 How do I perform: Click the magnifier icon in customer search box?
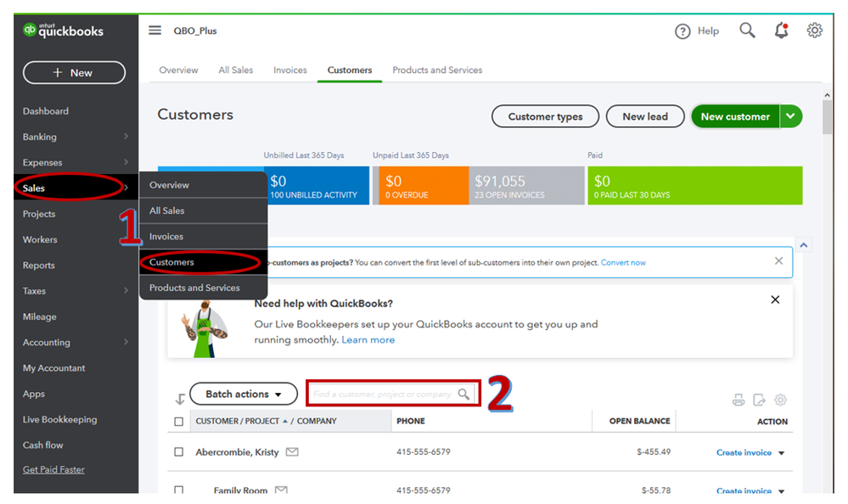pyautogui.click(x=463, y=394)
